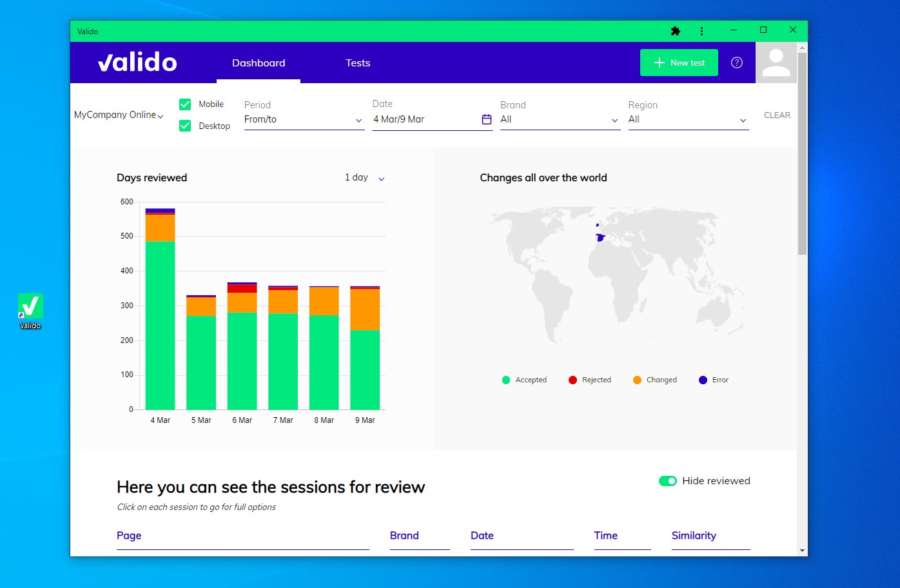Click the Rejected legend dot

[572, 380]
